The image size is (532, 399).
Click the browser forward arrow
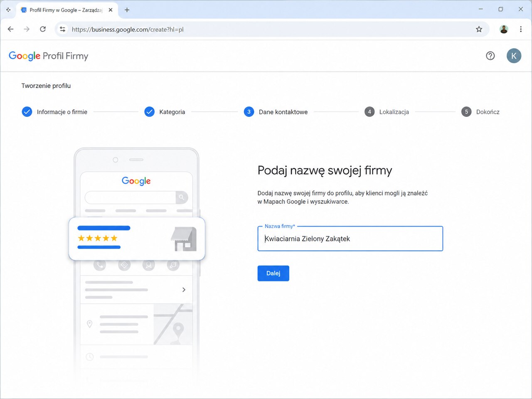coord(27,29)
